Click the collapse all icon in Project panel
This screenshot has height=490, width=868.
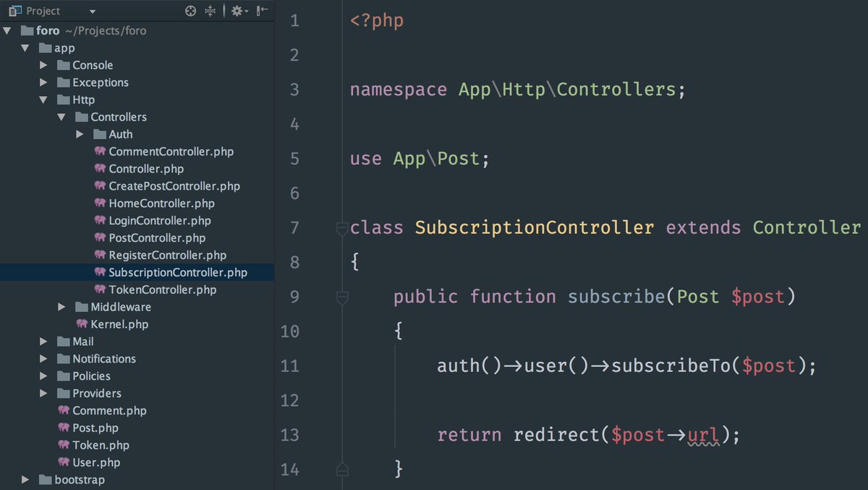pos(210,11)
